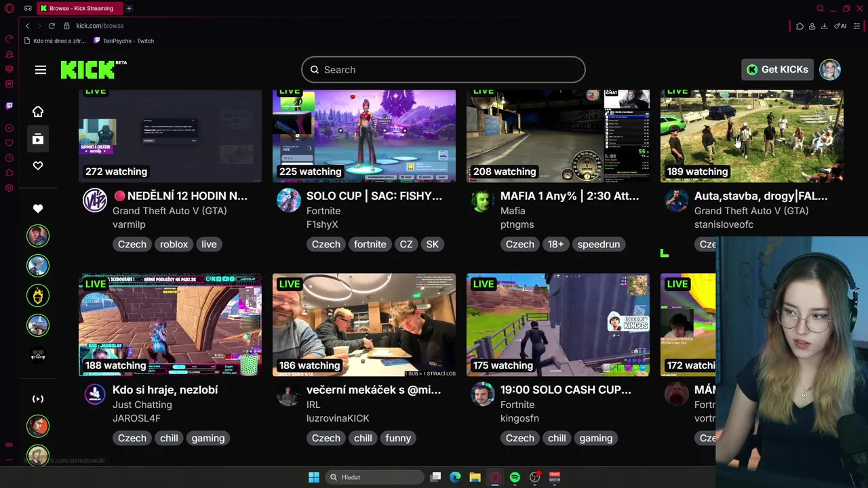Open Following heart outline icon in sidebar
Screen dimensions: 868x488
pos(38,166)
